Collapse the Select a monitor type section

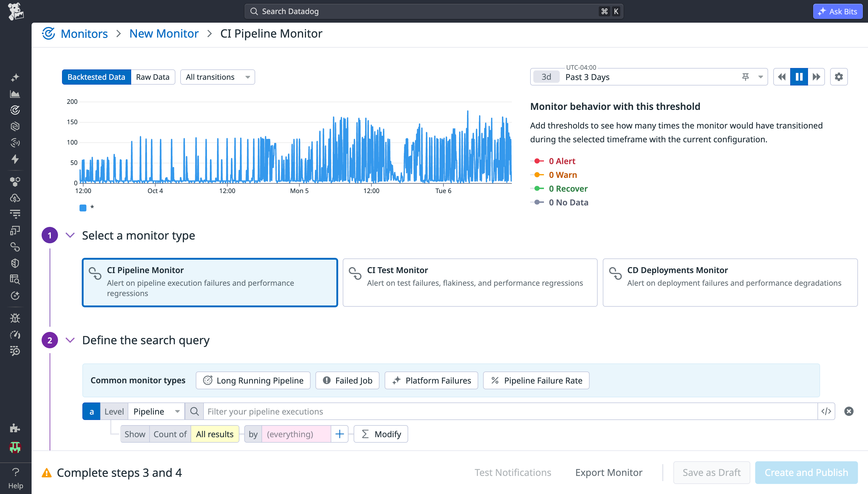(70, 235)
